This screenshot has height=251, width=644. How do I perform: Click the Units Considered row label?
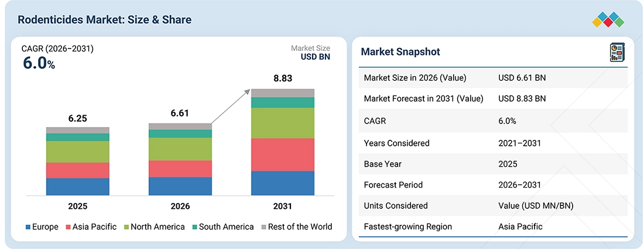[396, 206]
